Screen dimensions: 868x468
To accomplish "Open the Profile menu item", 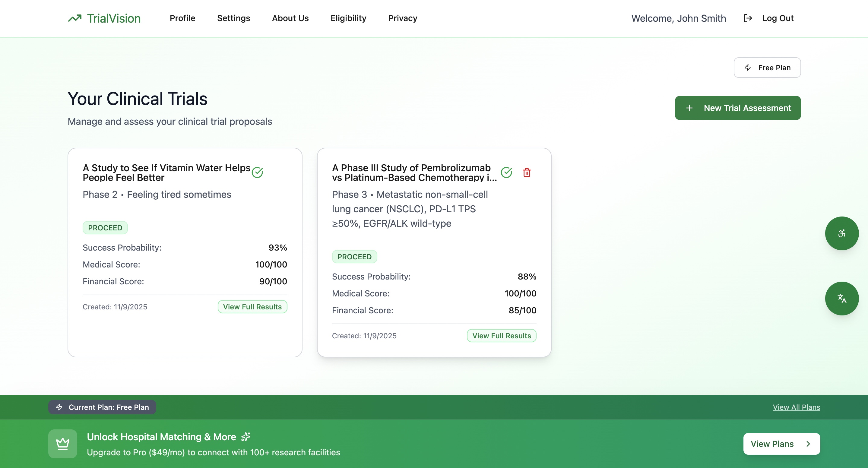I will click(182, 18).
